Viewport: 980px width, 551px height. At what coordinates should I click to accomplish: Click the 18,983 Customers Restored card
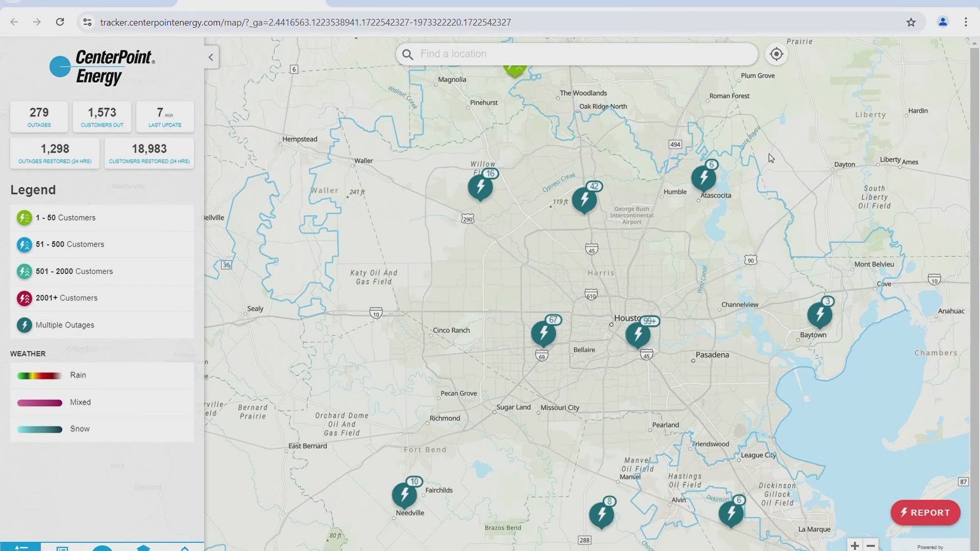click(149, 153)
